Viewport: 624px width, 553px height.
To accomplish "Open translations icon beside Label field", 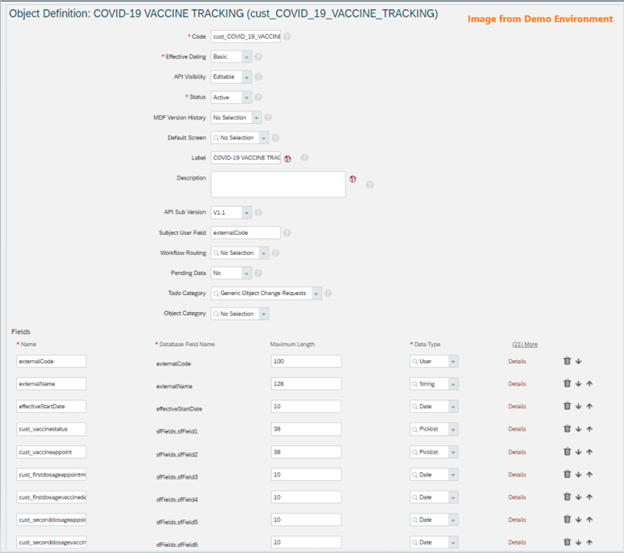I will (288, 158).
